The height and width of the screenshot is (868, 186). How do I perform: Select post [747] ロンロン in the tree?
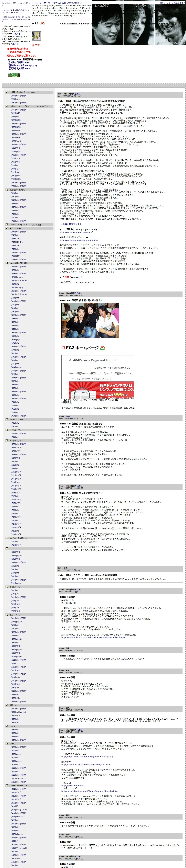point(17,242)
